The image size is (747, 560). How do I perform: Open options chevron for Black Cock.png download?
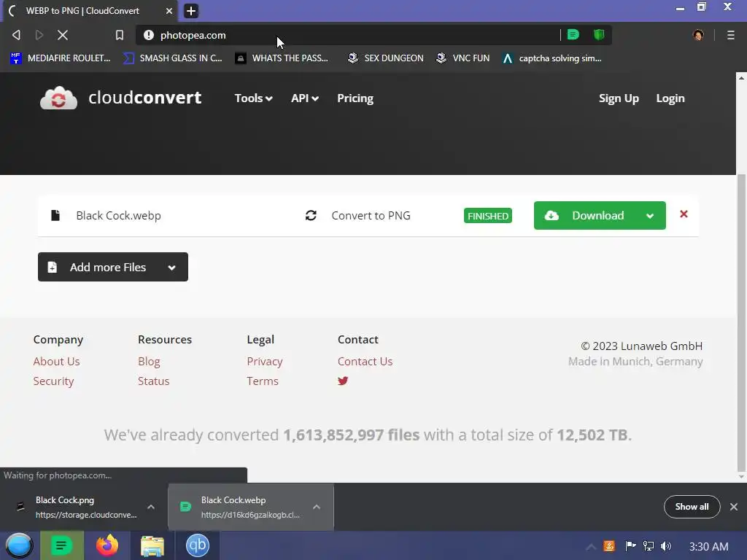coord(150,507)
